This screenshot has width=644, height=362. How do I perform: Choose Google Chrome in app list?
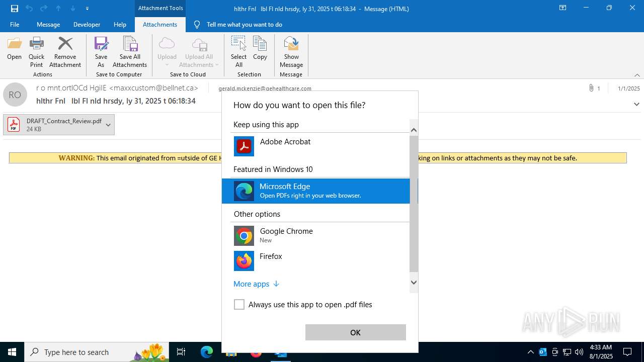[316, 235]
